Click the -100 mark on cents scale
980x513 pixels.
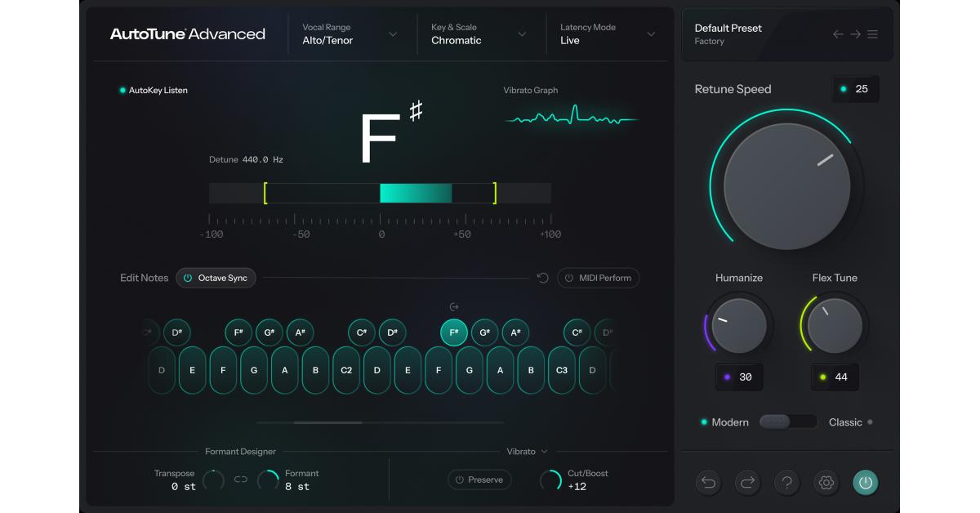coord(212,234)
